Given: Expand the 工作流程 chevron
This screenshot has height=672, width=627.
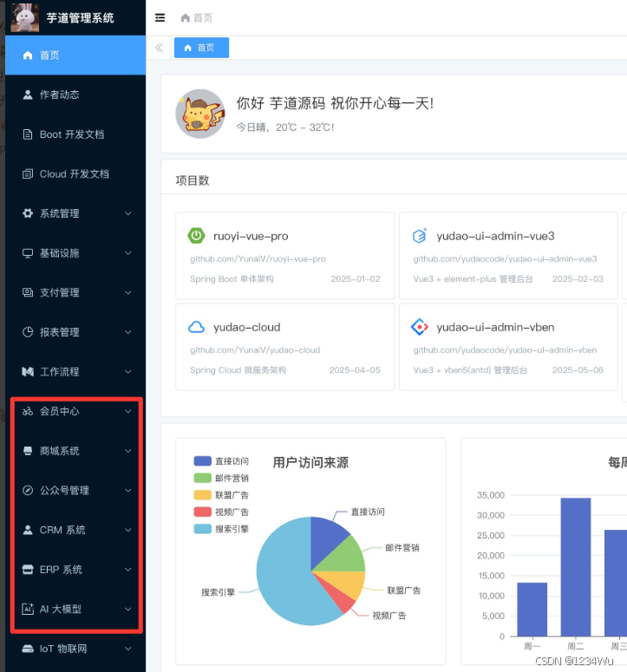Looking at the screenshot, I should click(128, 372).
